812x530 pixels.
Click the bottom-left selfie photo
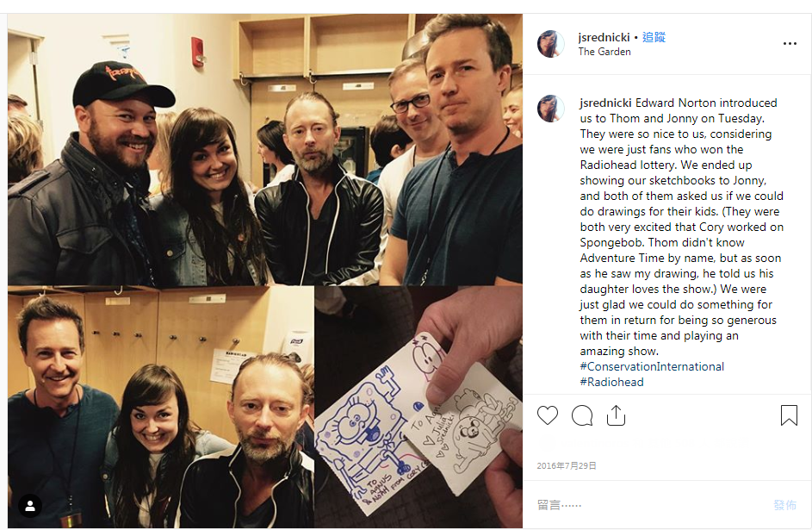160,408
